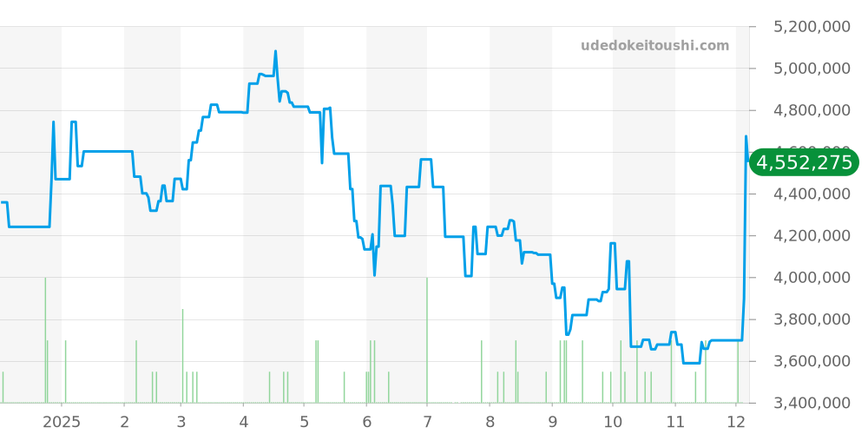Click month 4 on the time axis
This screenshot has height=434, width=868.
(244, 422)
